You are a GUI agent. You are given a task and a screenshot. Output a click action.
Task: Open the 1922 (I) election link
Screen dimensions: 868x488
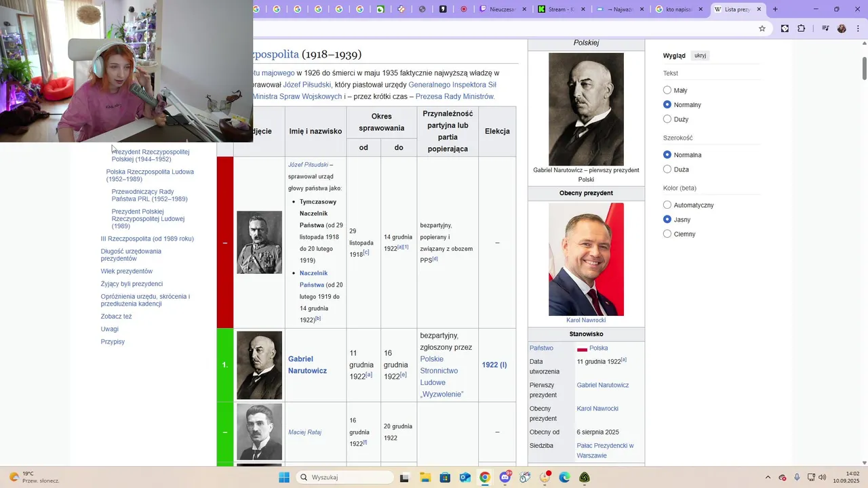[x=494, y=365]
